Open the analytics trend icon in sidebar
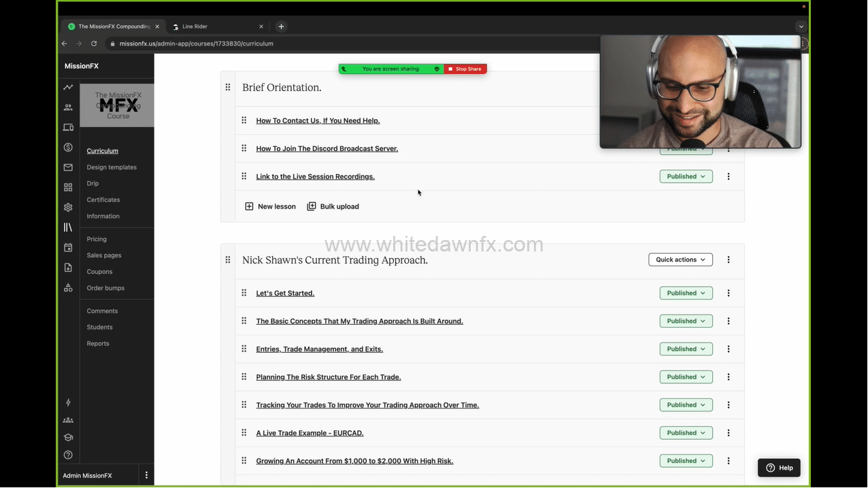 click(68, 87)
